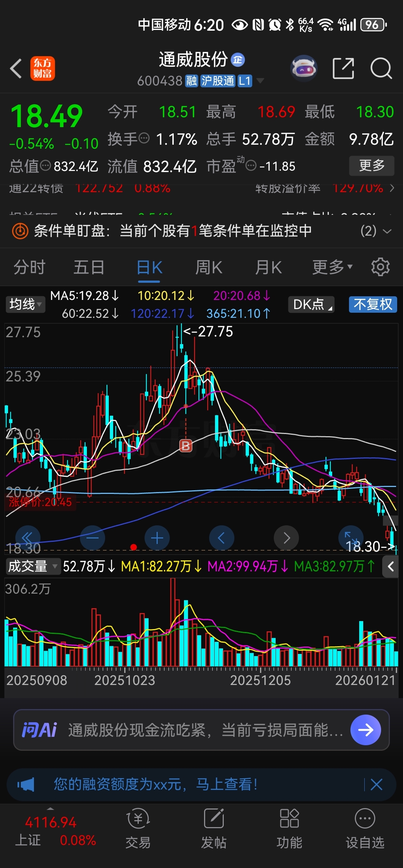The height and width of the screenshot is (868, 403).
Task: Open the 更多 period dropdown
Action: [333, 267]
